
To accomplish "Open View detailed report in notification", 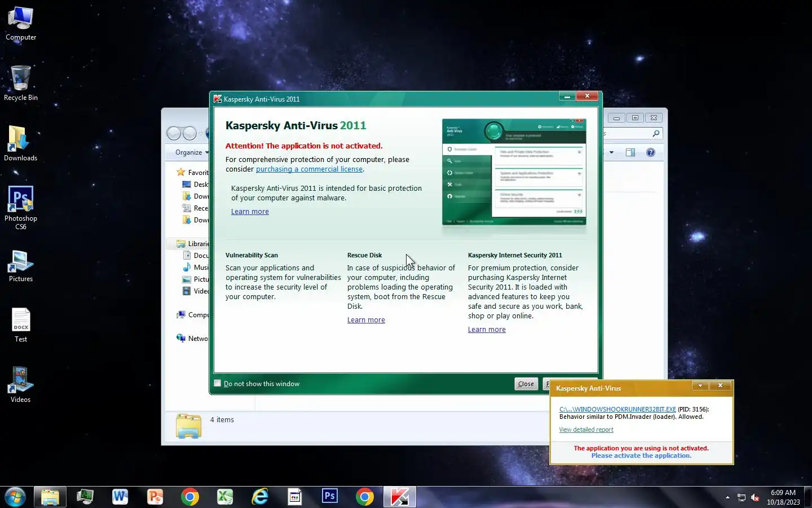I will [586, 430].
